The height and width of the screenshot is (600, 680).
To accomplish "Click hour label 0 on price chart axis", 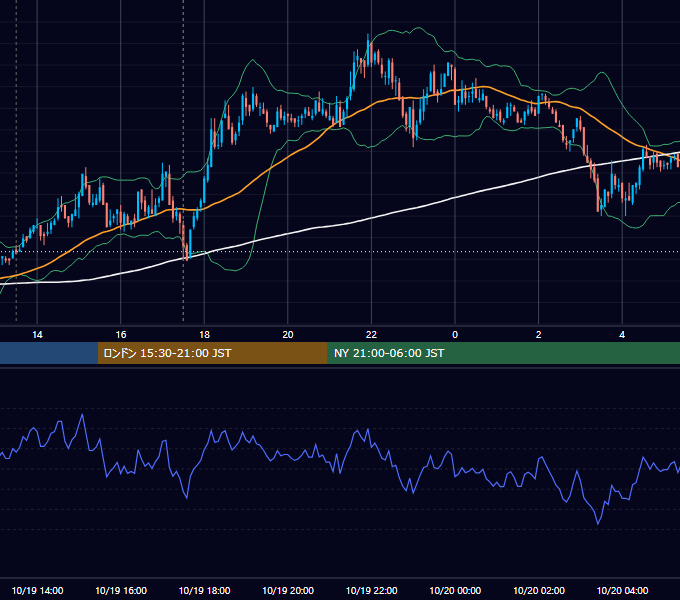I will [455, 335].
